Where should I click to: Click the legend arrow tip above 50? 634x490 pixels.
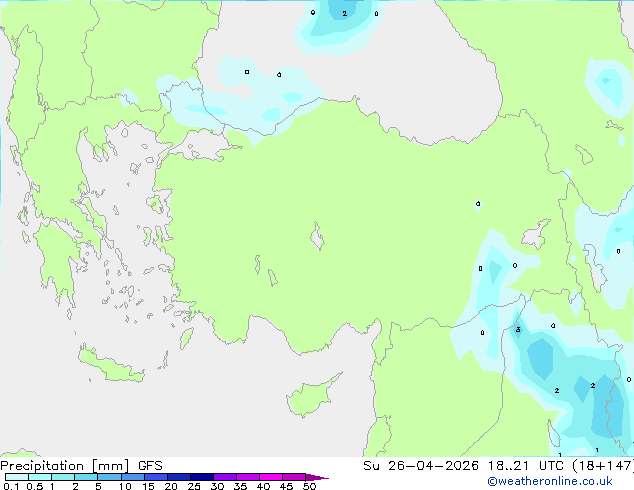pos(317,477)
